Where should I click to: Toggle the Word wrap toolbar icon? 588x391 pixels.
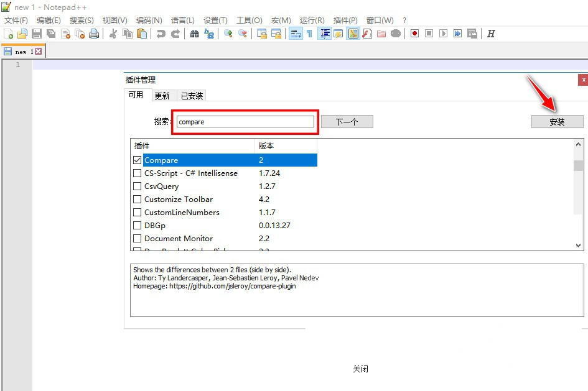pos(296,34)
